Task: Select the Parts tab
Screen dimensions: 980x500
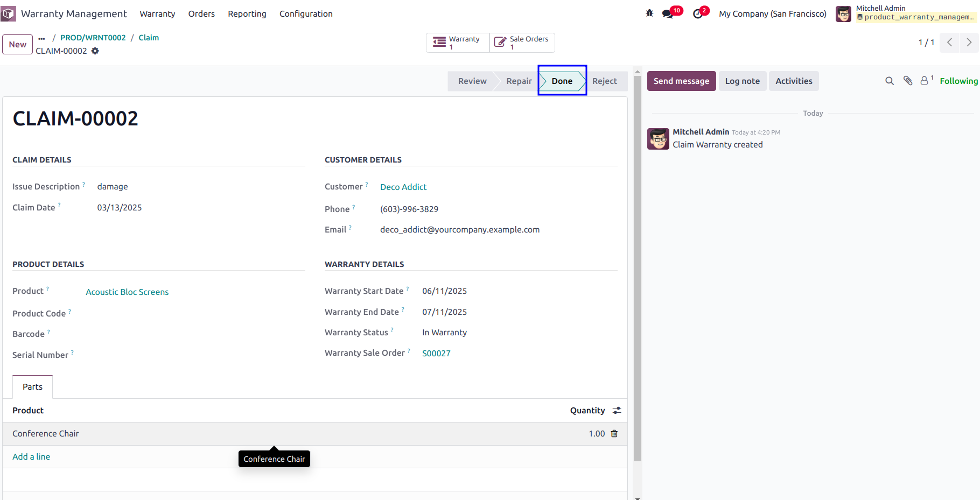Action: pyautogui.click(x=32, y=387)
